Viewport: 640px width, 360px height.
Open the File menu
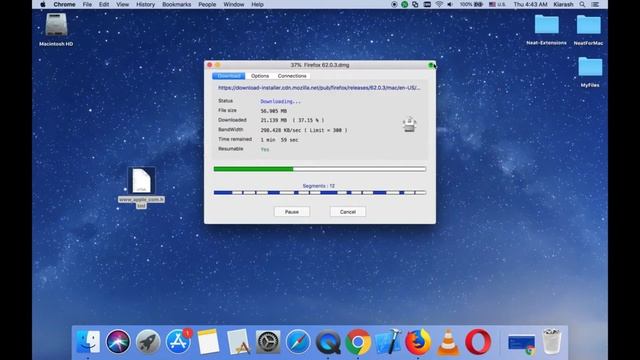click(87, 4)
